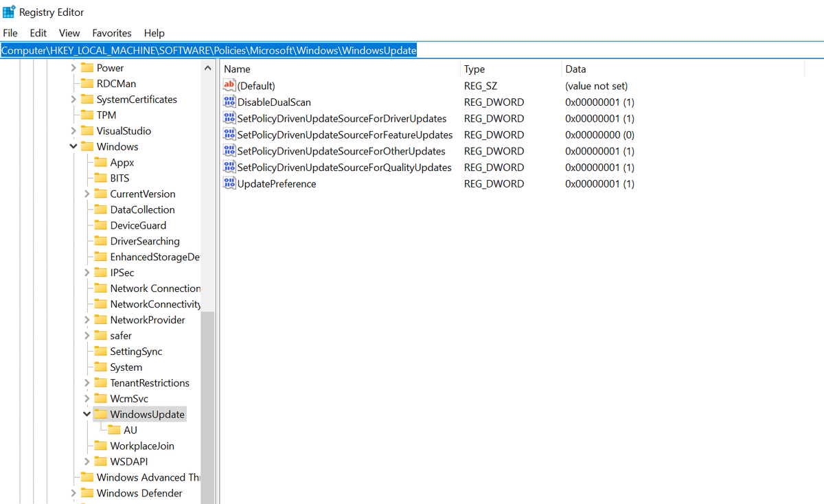824x504 pixels.
Task: Collapse the Windows key
Action: (73, 147)
